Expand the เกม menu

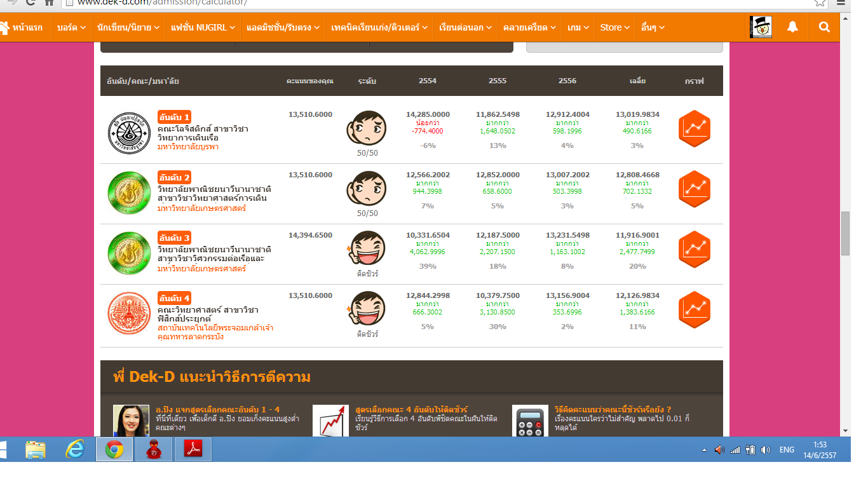pos(578,27)
